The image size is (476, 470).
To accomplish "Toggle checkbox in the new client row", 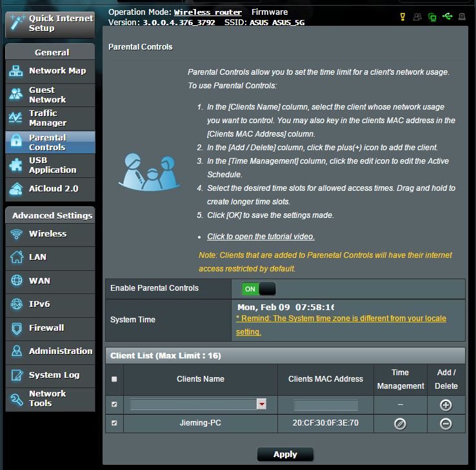I will (x=114, y=404).
